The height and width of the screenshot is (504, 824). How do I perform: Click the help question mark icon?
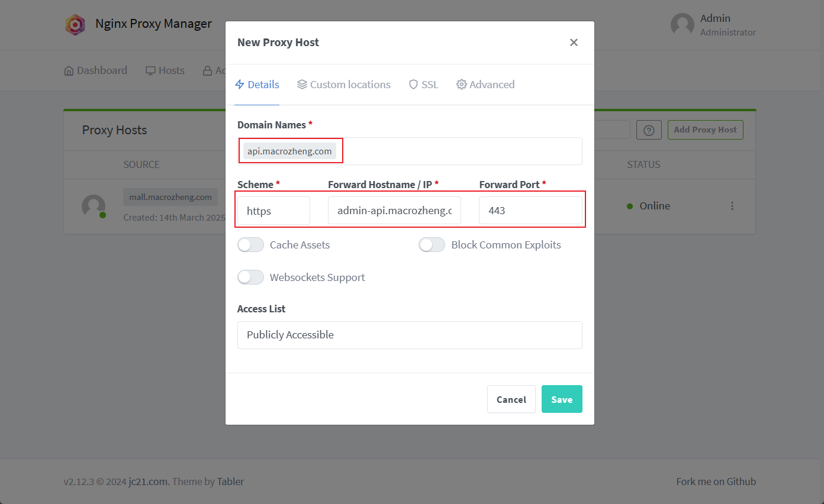click(x=649, y=130)
